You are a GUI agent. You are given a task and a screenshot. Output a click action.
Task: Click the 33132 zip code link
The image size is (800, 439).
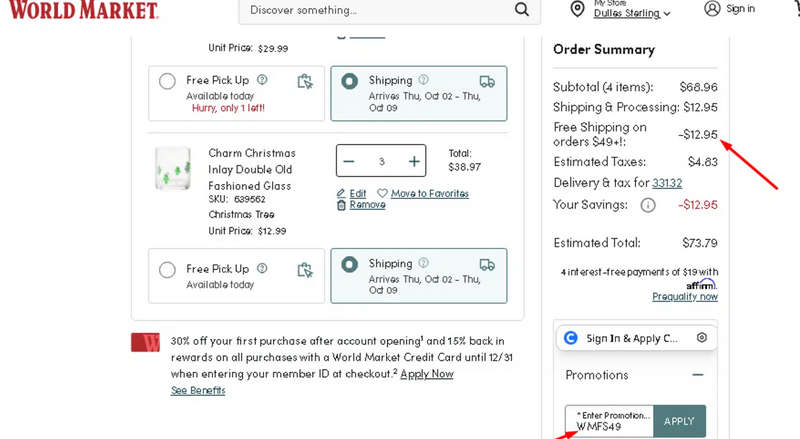point(667,183)
